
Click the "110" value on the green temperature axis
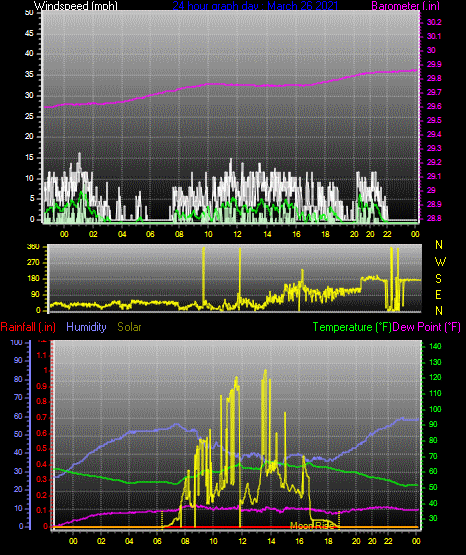(x=435, y=393)
